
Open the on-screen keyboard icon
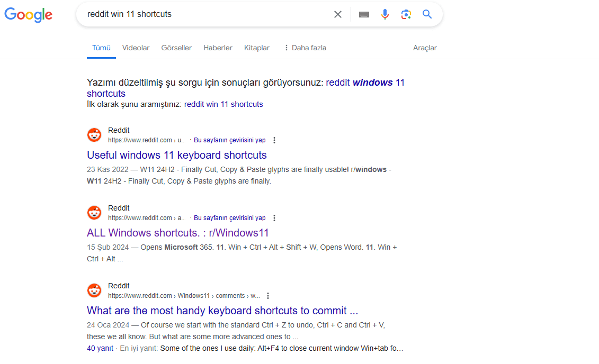[x=364, y=14]
